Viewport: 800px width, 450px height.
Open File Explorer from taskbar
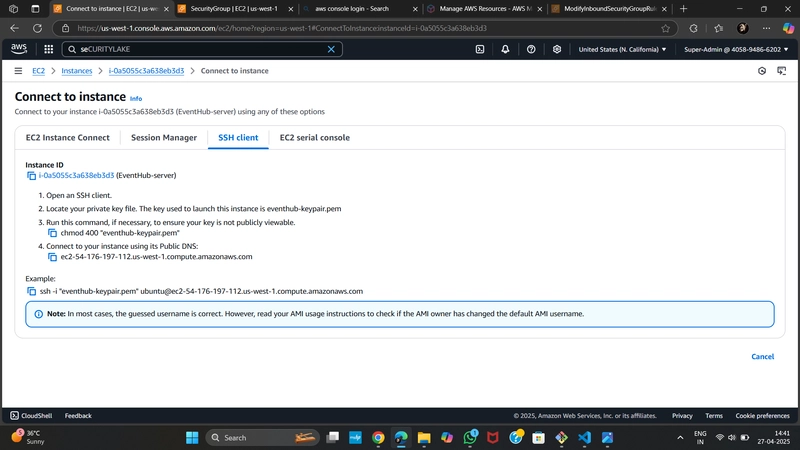pyautogui.click(x=424, y=437)
